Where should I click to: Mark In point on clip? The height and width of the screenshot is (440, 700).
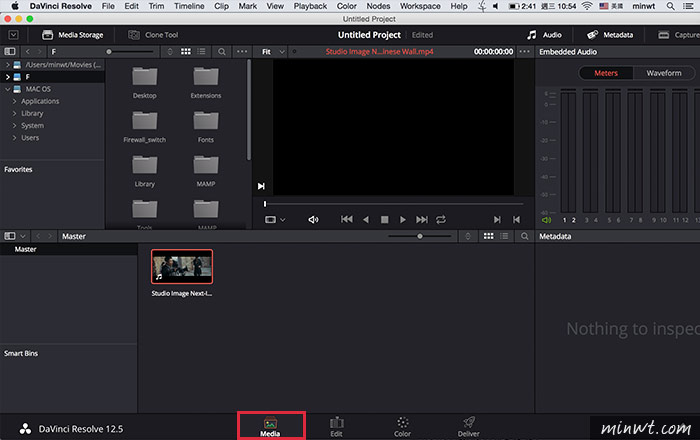point(497,220)
